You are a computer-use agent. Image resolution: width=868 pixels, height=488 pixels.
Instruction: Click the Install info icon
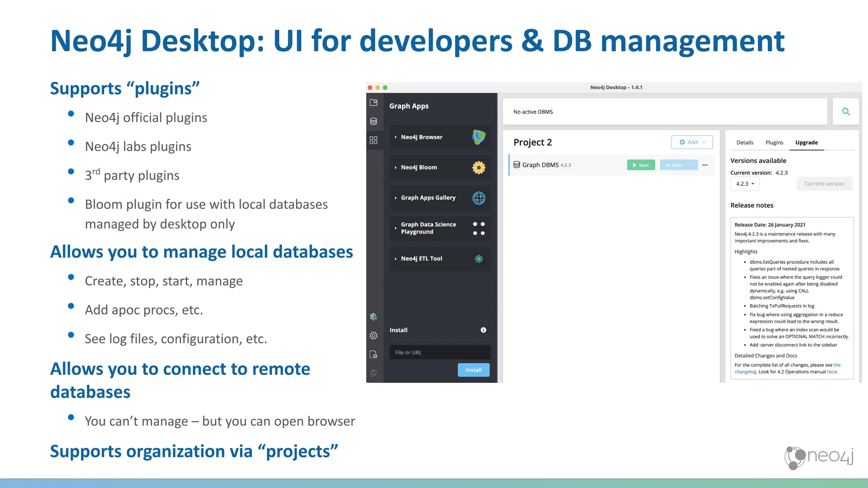click(x=484, y=330)
